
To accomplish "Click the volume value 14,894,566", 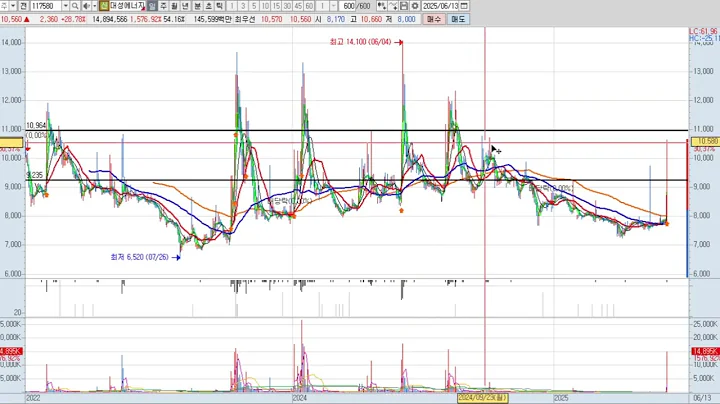I will (x=109, y=19).
